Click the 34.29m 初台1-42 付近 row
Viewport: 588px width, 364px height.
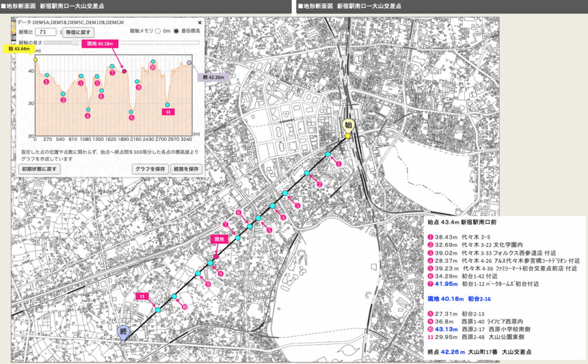click(x=463, y=276)
